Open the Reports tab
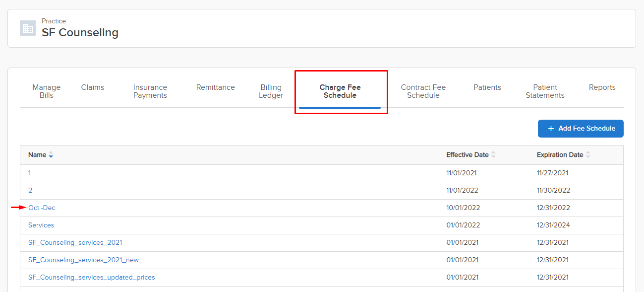 [x=602, y=87]
